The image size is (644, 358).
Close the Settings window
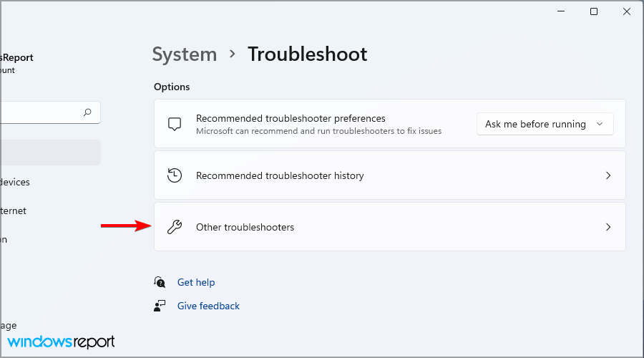tap(627, 11)
